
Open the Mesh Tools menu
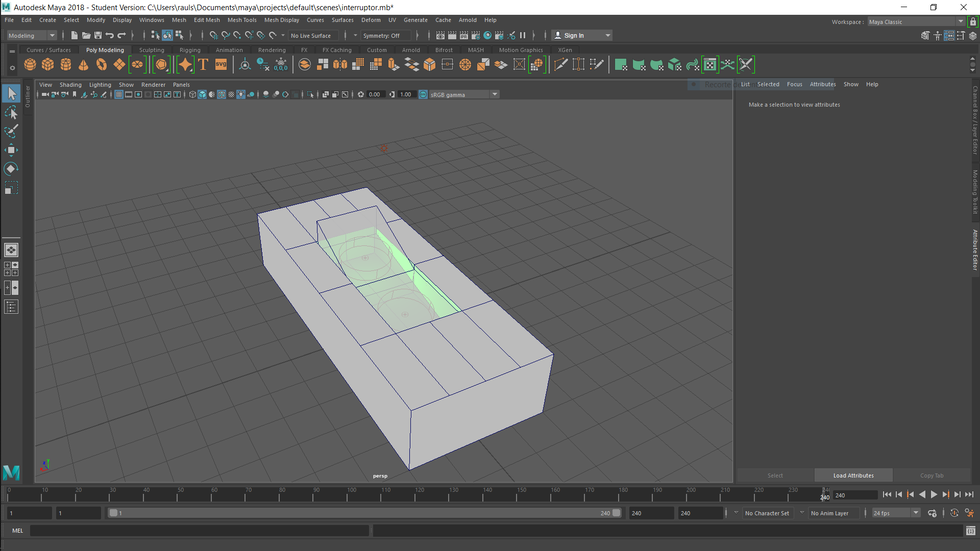pyautogui.click(x=242, y=20)
